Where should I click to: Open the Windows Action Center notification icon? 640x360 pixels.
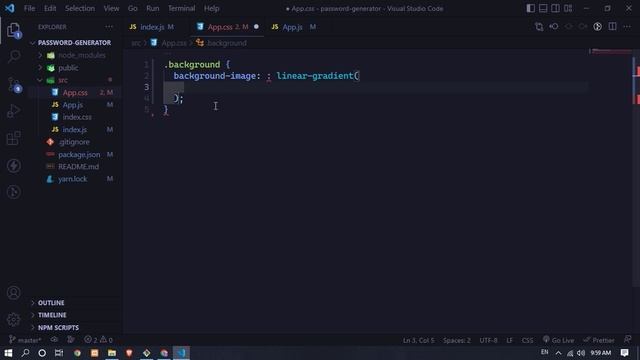pos(624,353)
